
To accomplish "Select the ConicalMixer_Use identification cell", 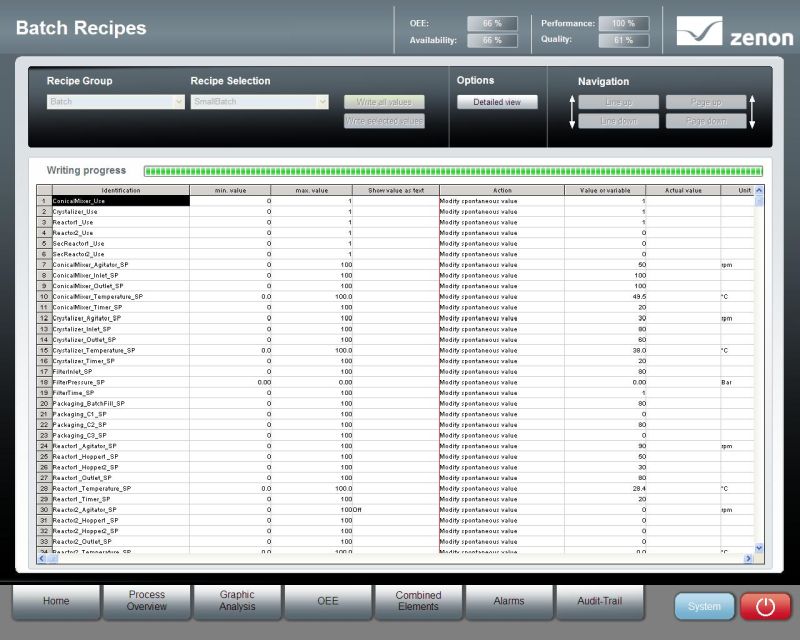I will click(120, 201).
